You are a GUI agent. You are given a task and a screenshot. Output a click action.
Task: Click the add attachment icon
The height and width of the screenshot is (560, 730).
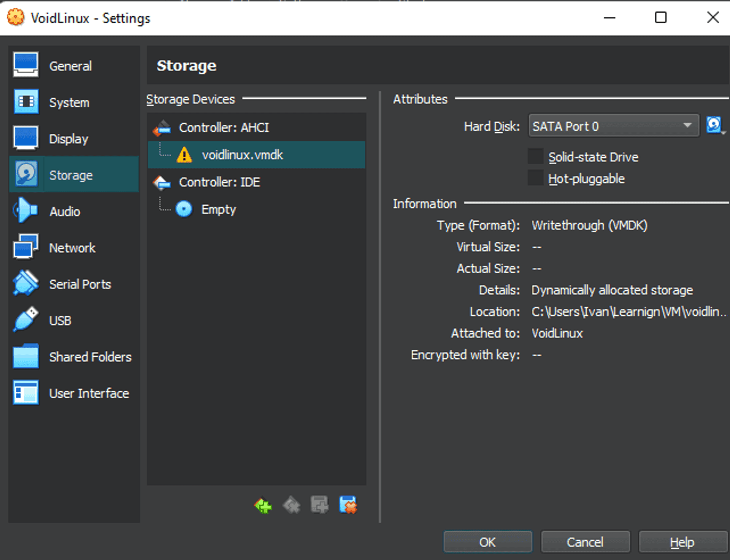coord(319,505)
